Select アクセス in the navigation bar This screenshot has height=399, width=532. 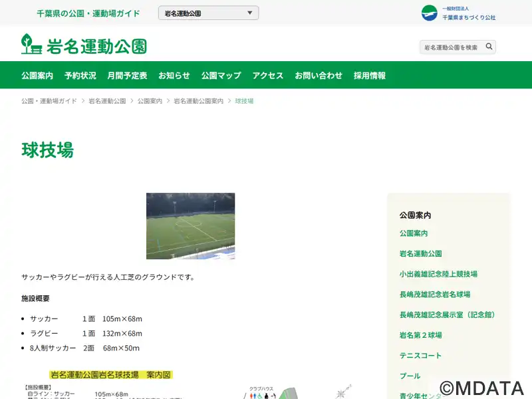tap(268, 75)
